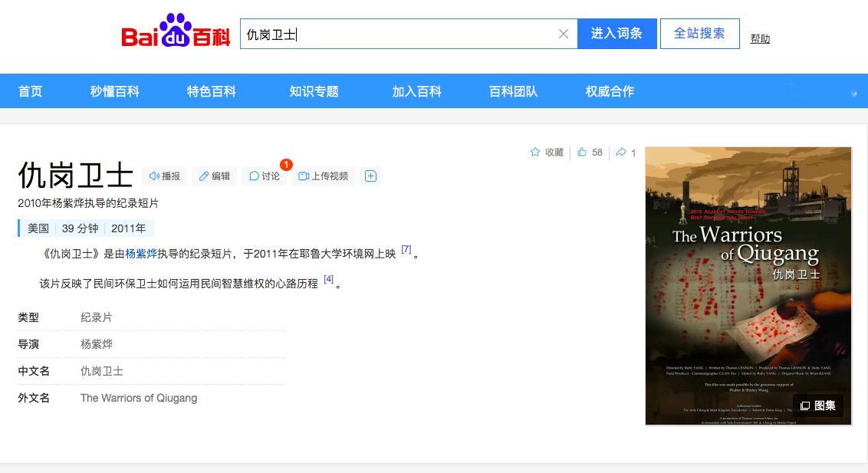Follow the 杨紫烨 link in the summary

coord(141,254)
